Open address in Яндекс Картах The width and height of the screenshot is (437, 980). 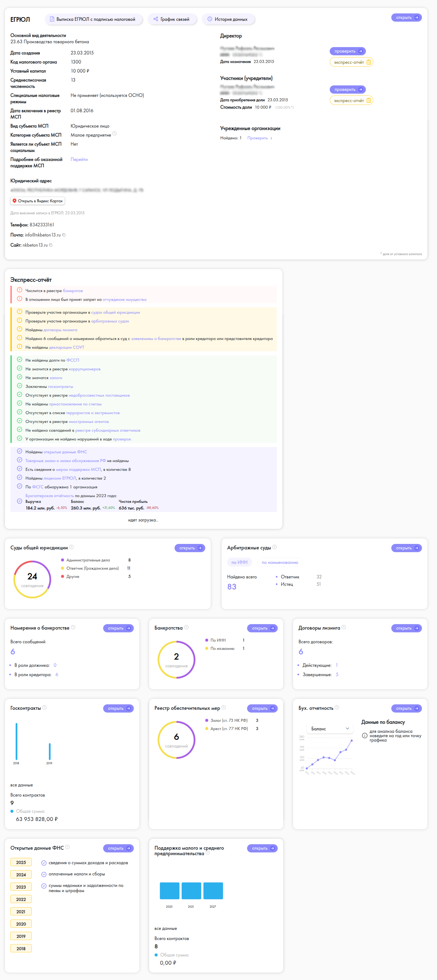click(x=38, y=201)
